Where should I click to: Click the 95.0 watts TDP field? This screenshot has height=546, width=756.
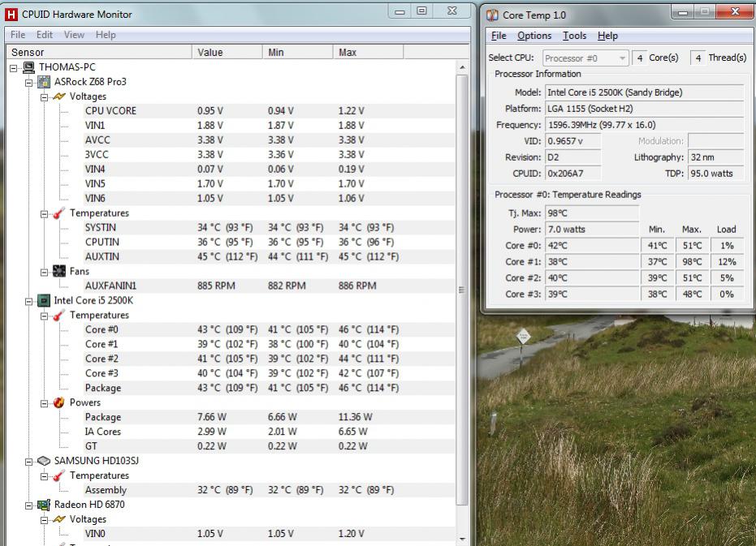[x=716, y=174]
